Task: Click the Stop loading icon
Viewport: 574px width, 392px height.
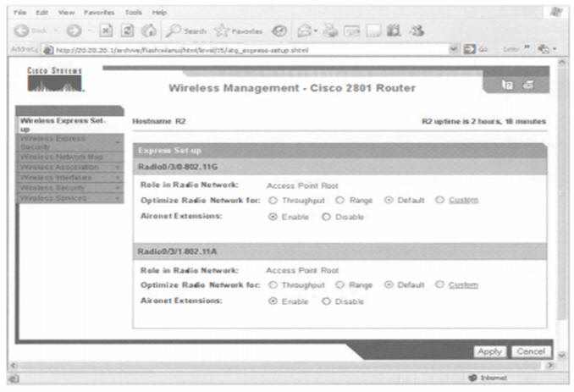Action: click(106, 30)
